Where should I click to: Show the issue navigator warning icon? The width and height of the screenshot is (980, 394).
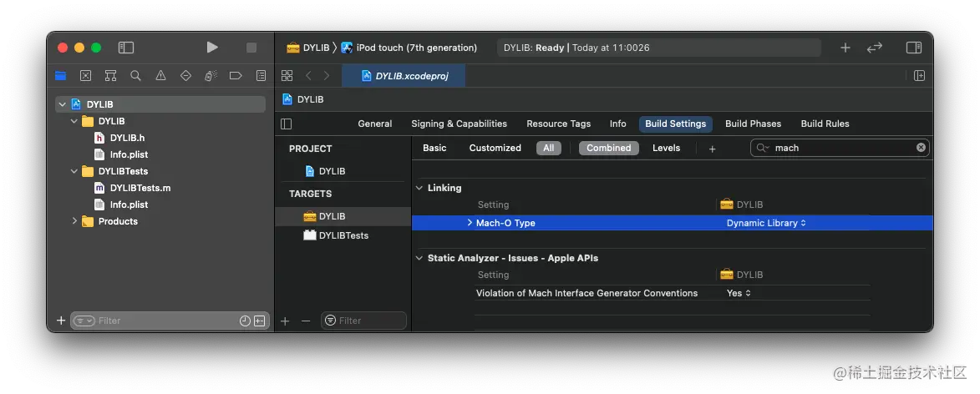click(x=160, y=76)
